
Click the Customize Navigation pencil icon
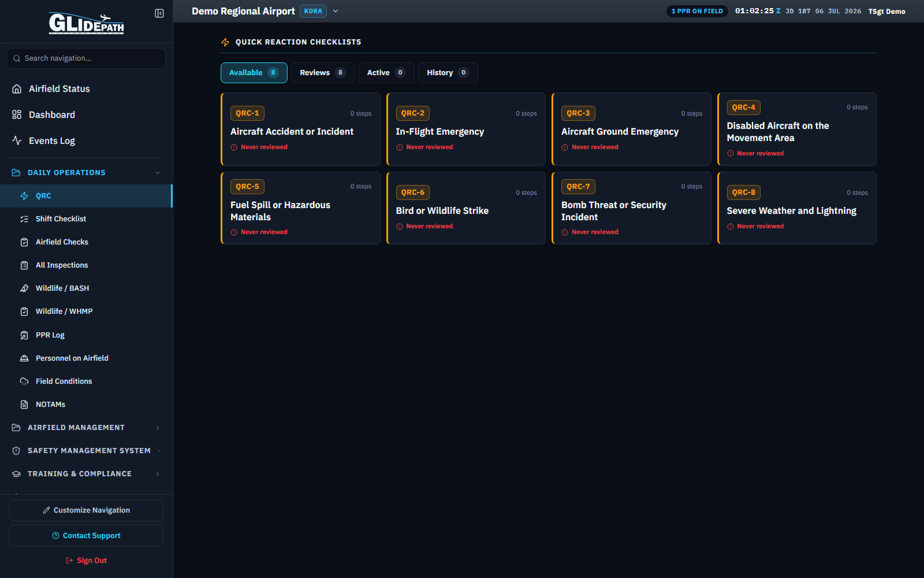point(46,510)
